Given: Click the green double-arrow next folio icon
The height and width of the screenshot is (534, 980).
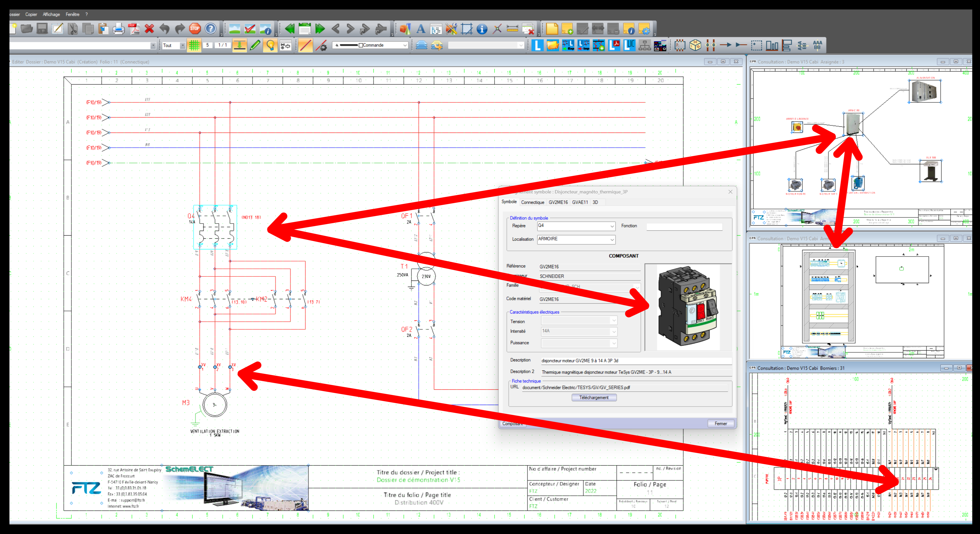Looking at the screenshot, I should (x=320, y=29).
